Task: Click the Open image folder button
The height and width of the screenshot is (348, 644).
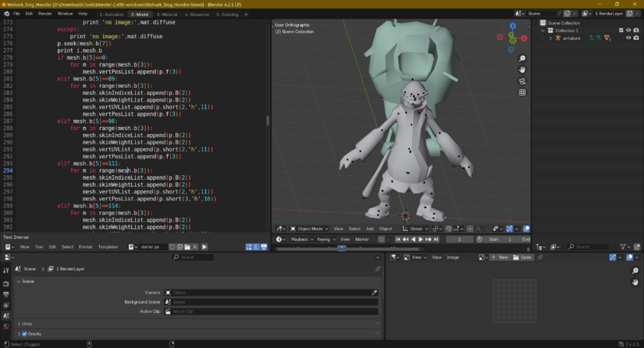Action: pyautogui.click(x=523, y=257)
